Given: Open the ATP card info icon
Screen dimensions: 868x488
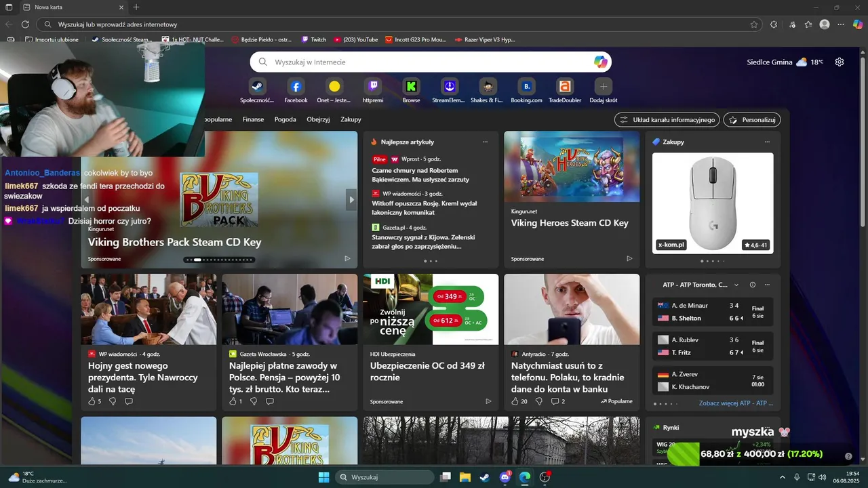Looking at the screenshot, I should 753,285.
